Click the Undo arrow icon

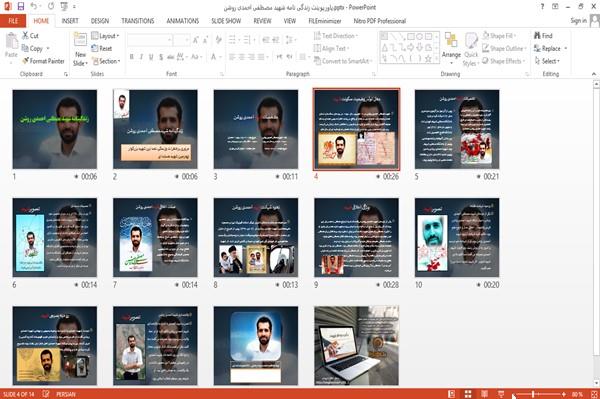(34, 7)
